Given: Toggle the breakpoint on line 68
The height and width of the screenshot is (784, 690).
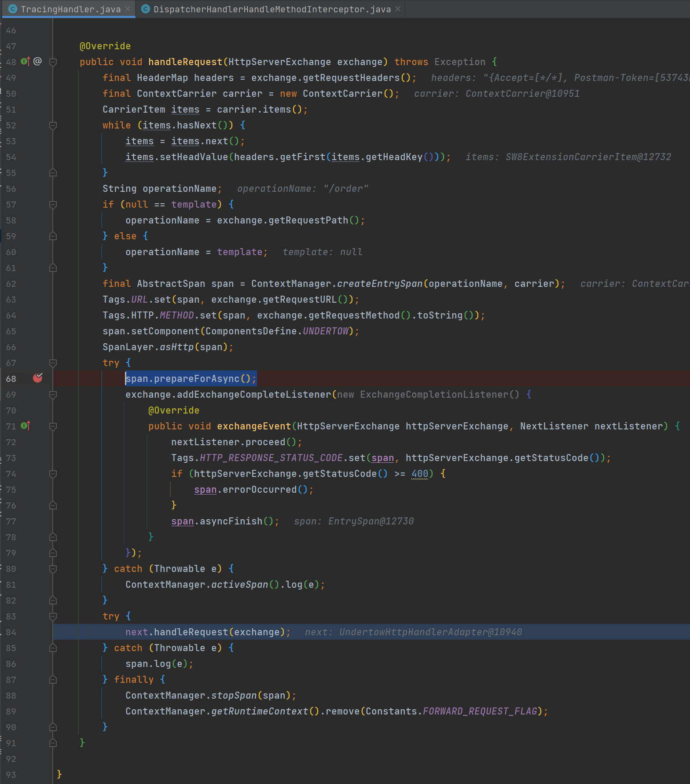Looking at the screenshot, I should tap(38, 378).
